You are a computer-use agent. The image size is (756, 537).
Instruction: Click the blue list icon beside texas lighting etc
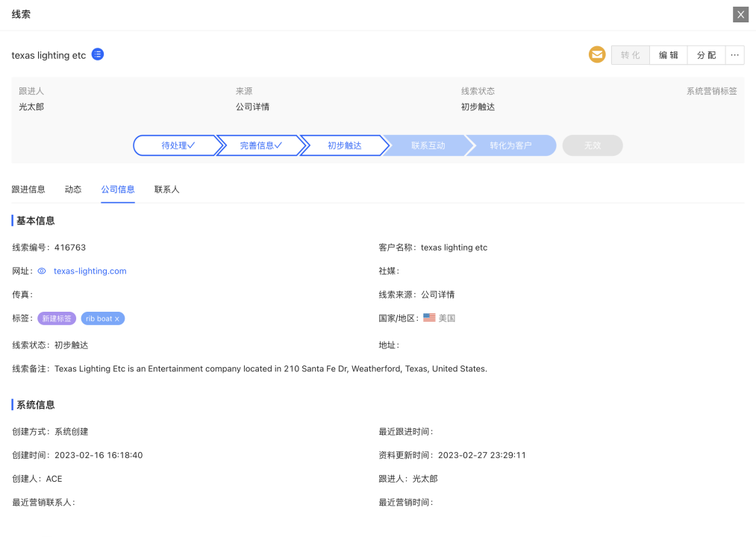point(98,54)
